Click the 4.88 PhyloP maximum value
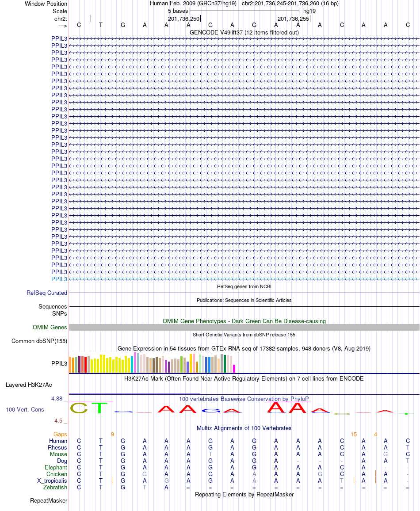Viewport: 420px width, 511px height. coord(57,399)
